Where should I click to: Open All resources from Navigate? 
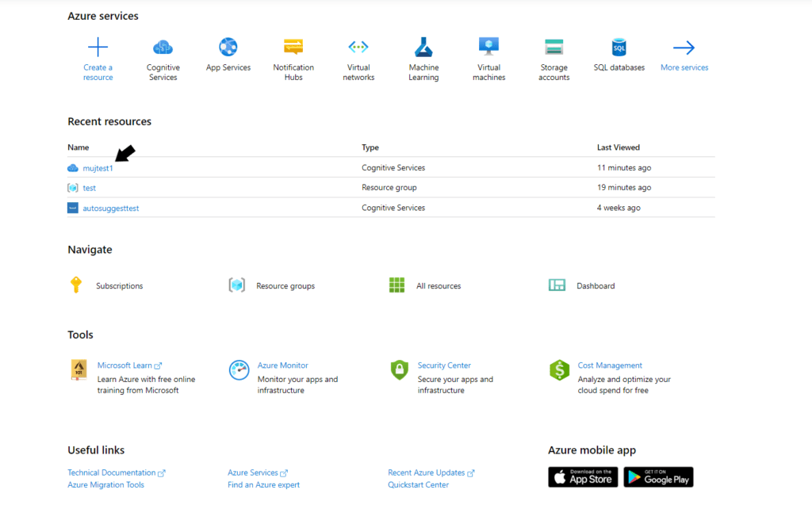tap(438, 286)
